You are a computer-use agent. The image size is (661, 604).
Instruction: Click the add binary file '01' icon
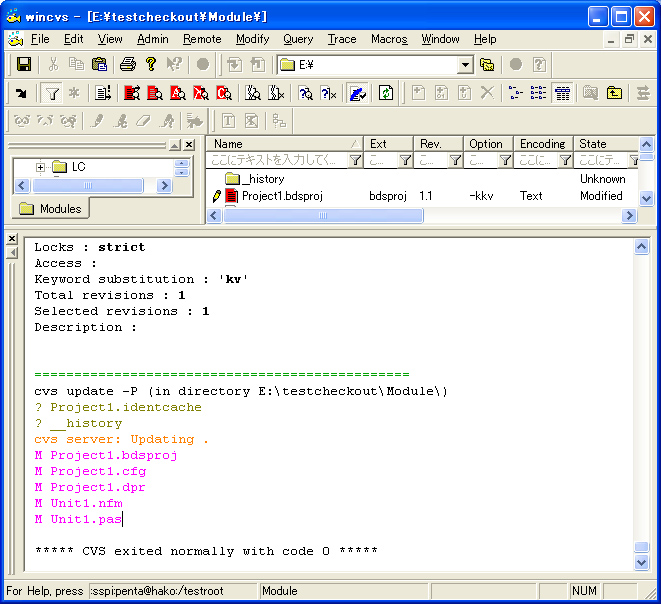441,93
